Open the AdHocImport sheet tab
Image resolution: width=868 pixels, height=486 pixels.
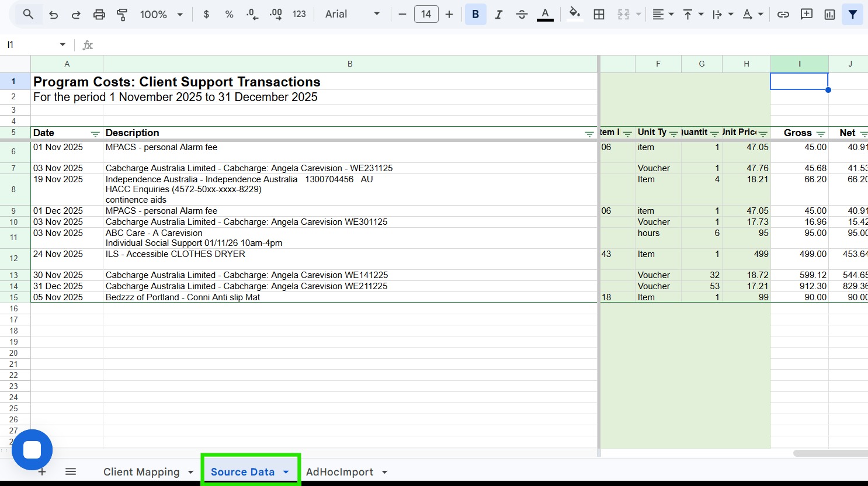point(339,472)
